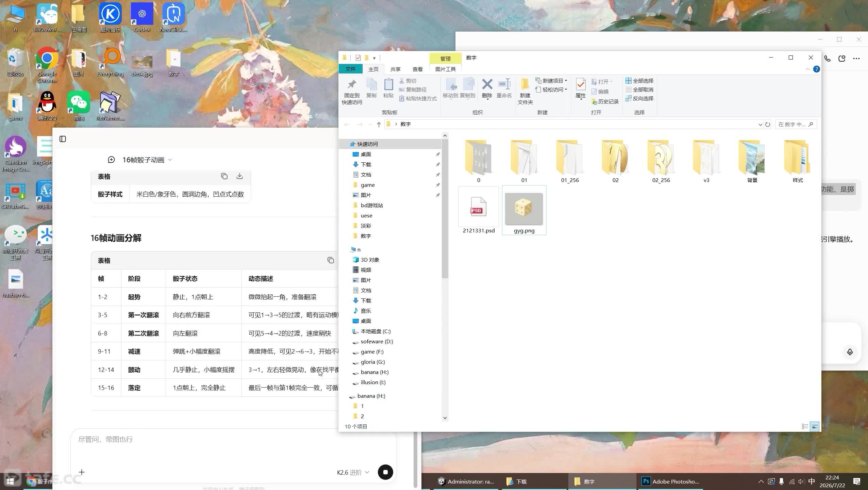Open the Copy to (复制到) dropdown
The width and height of the screenshot is (868, 490).
pos(468,88)
